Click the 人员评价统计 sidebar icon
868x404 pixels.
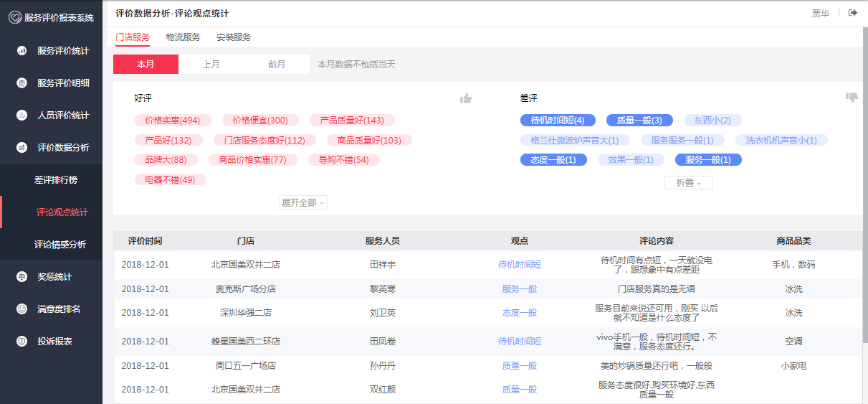point(22,116)
